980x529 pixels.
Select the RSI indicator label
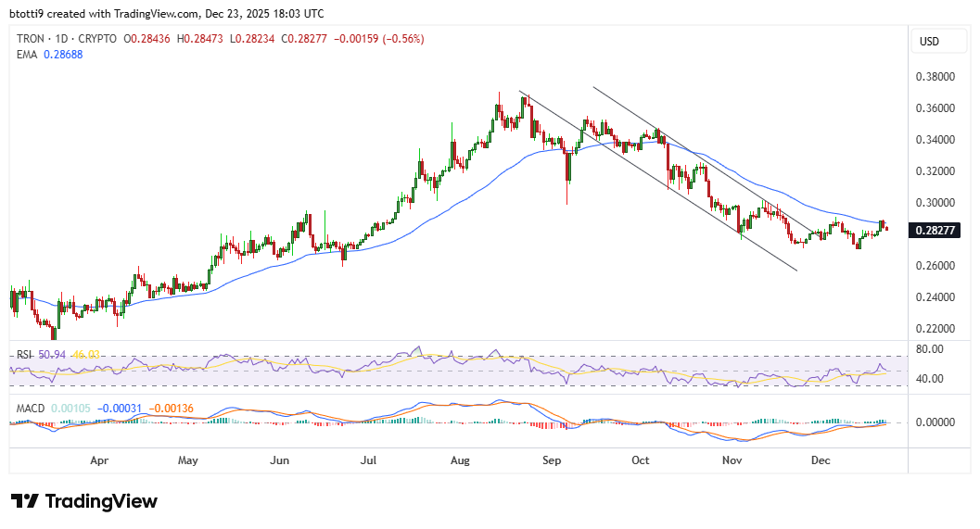pyautogui.click(x=23, y=355)
